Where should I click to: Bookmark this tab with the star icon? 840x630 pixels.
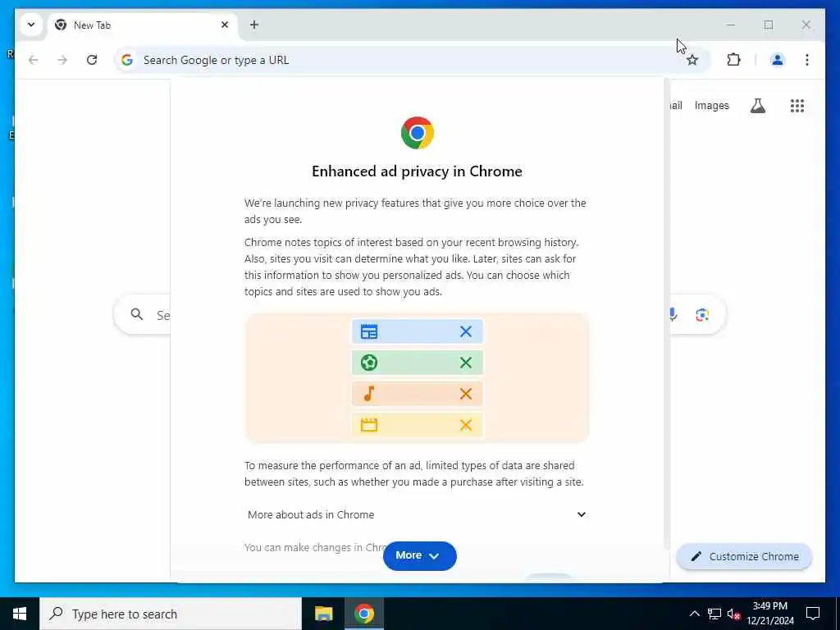click(x=692, y=60)
